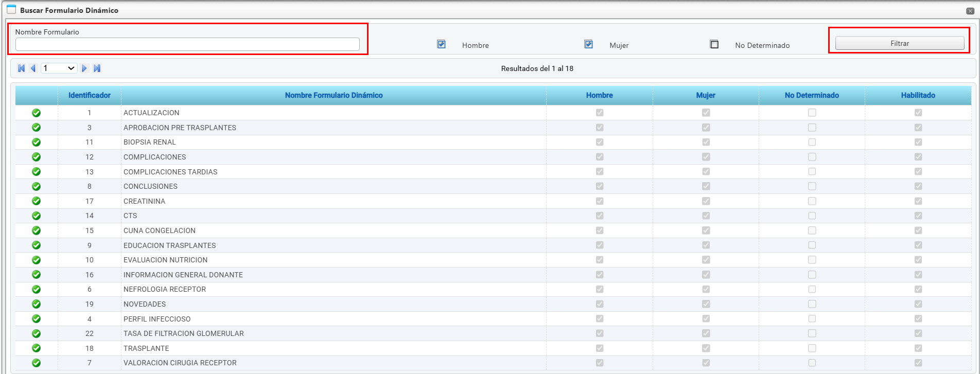Sort by Identificador column header
The height and width of the screenshot is (374, 980).
pyautogui.click(x=90, y=95)
